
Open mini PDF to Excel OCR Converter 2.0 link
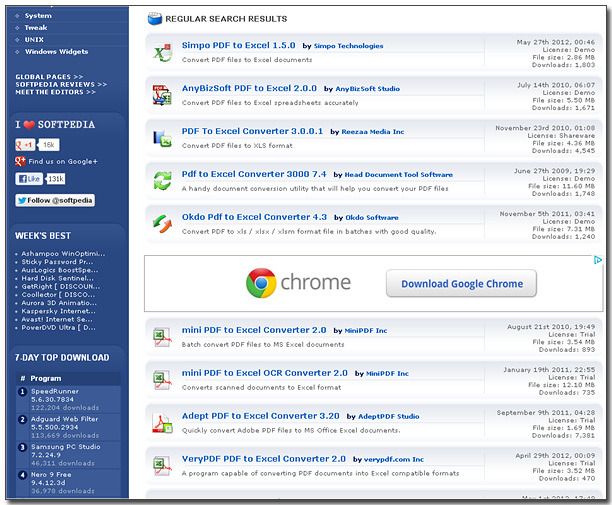point(265,373)
